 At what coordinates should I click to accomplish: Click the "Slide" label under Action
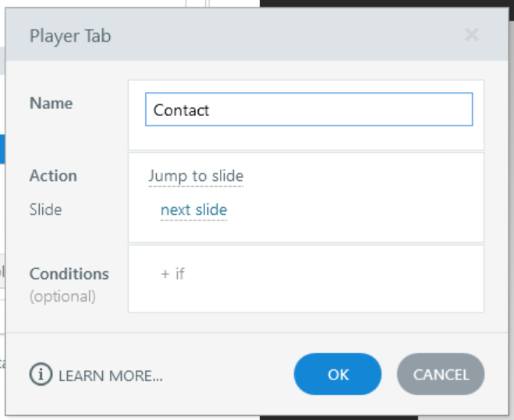tap(45, 210)
